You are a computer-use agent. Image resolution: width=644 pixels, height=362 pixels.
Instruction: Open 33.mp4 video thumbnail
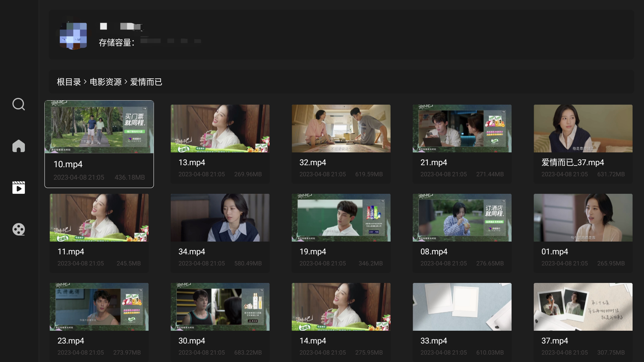pyautogui.click(x=462, y=307)
